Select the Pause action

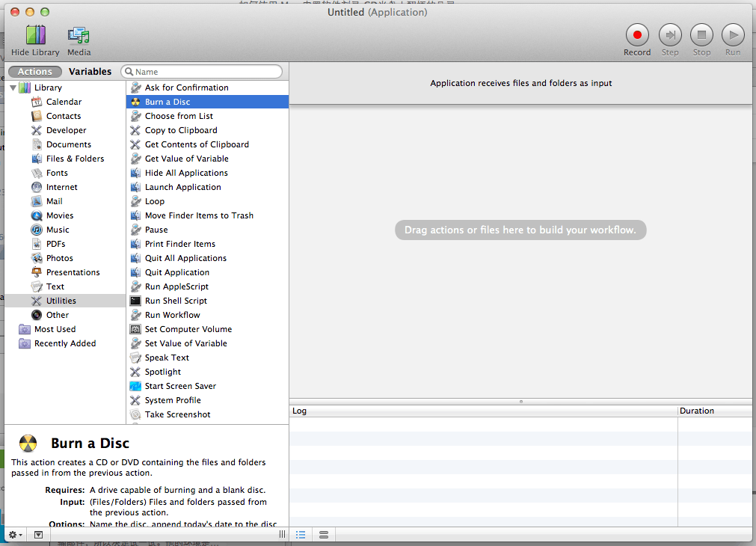click(x=207, y=230)
